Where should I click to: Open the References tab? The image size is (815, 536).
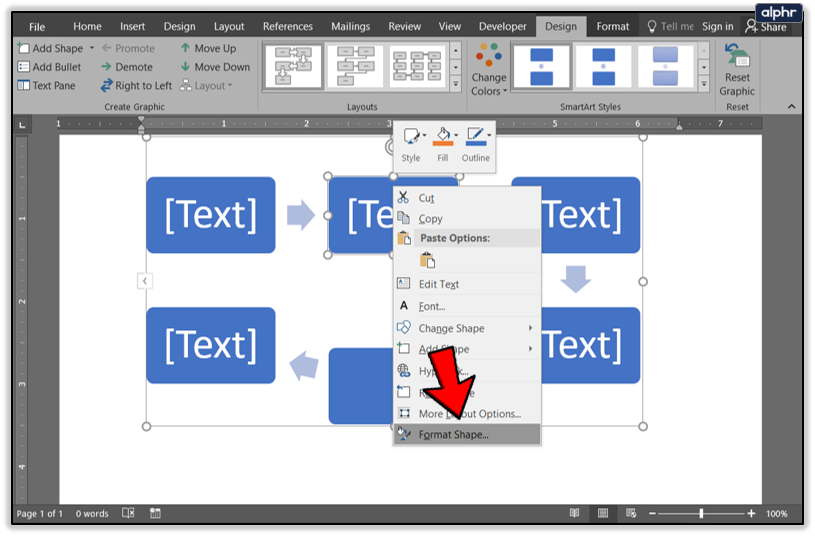coord(287,27)
